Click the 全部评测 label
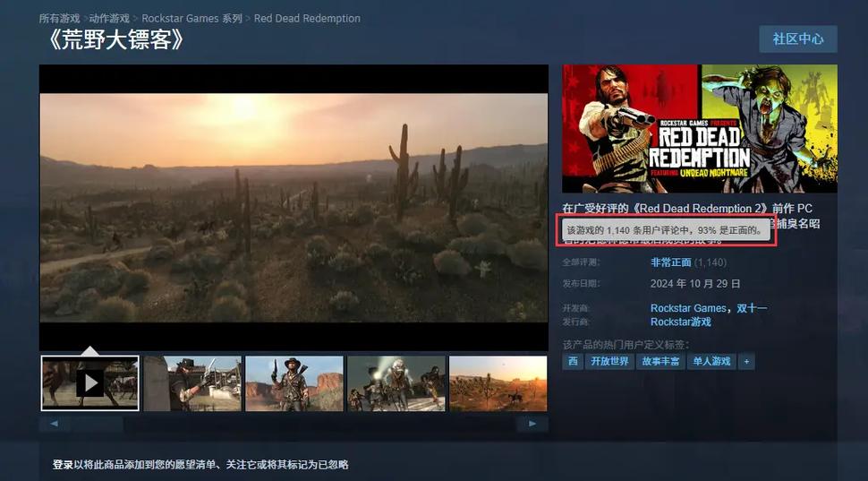This screenshot has width=868, height=481. tap(582, 262)
